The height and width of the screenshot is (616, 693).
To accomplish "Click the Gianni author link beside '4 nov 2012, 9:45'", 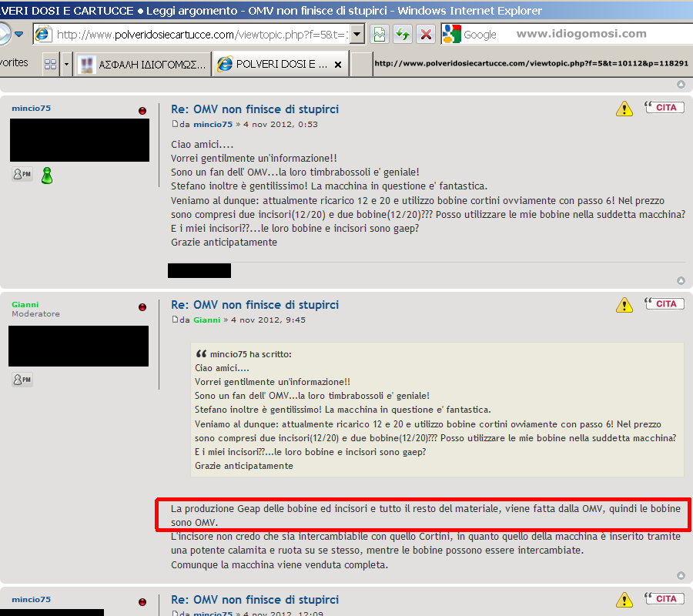I will 207,320.
